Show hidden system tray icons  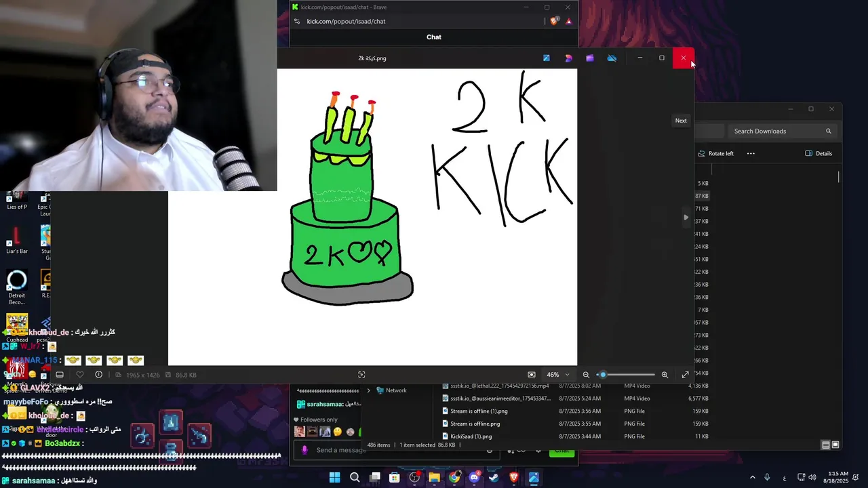coord(752,477)
